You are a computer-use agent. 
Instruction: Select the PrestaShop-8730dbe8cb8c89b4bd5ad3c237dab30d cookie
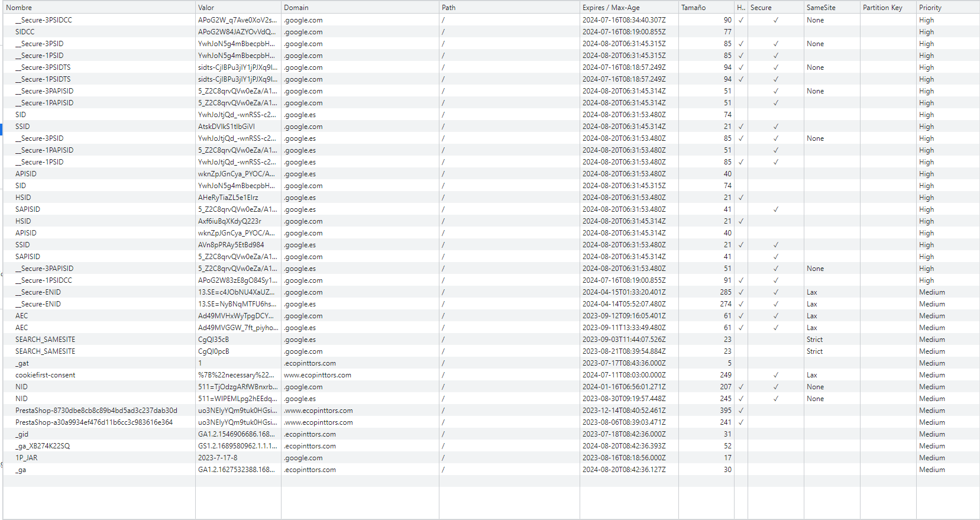pyautogui.click(x=96, y=411)
